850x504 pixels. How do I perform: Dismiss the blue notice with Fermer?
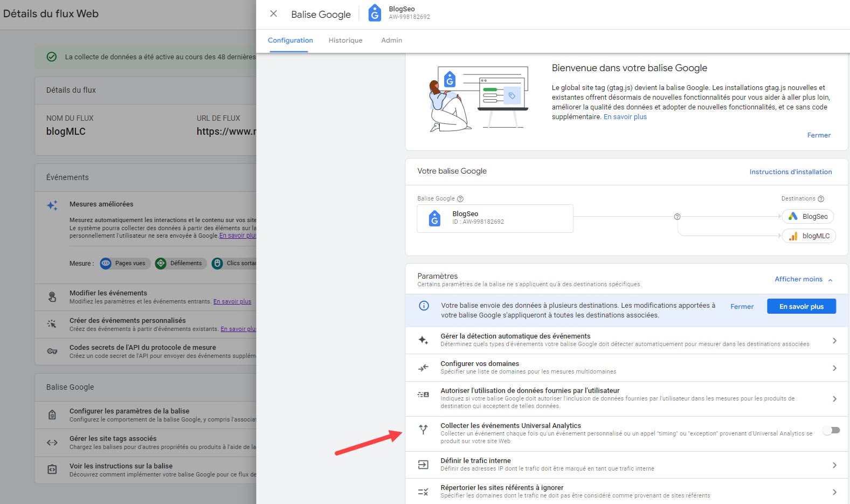click(x=742, y=307)
